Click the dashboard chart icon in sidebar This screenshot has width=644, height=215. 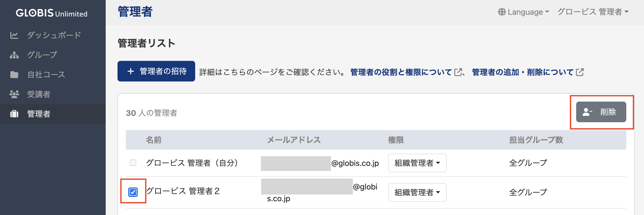(x=14, y=35)
